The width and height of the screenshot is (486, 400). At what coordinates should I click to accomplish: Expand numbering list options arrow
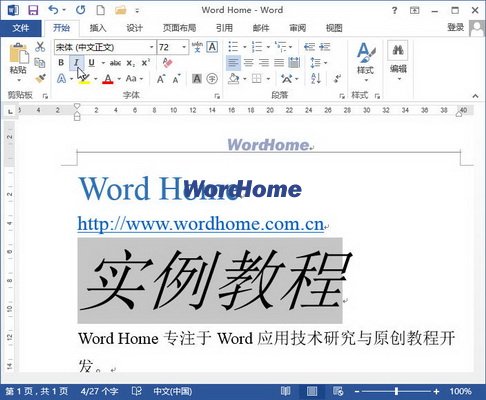[x=268, y=47]
